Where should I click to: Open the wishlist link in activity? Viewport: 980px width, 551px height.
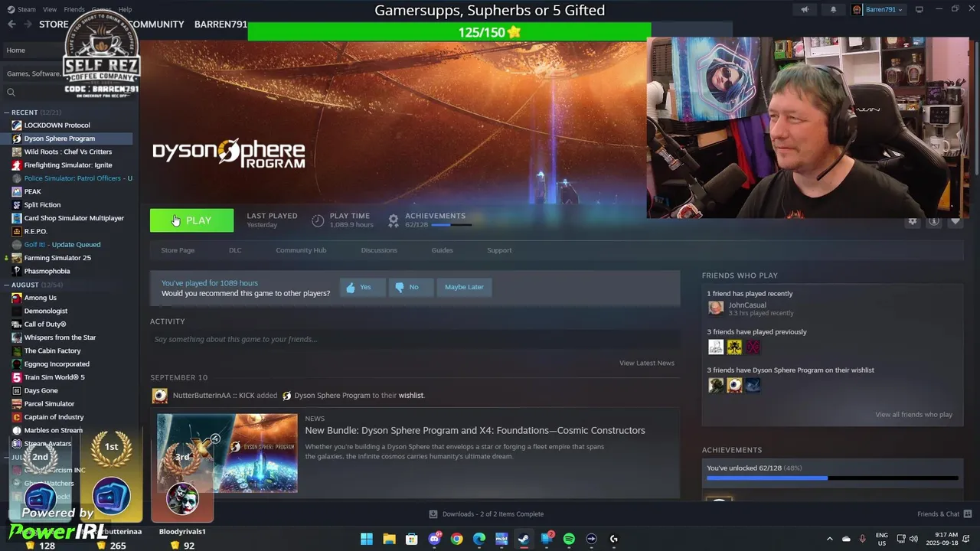pos(411,396)
